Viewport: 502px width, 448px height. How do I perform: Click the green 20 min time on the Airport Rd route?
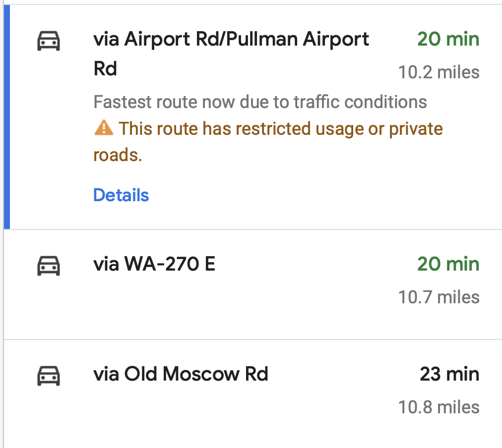(448, 39)
